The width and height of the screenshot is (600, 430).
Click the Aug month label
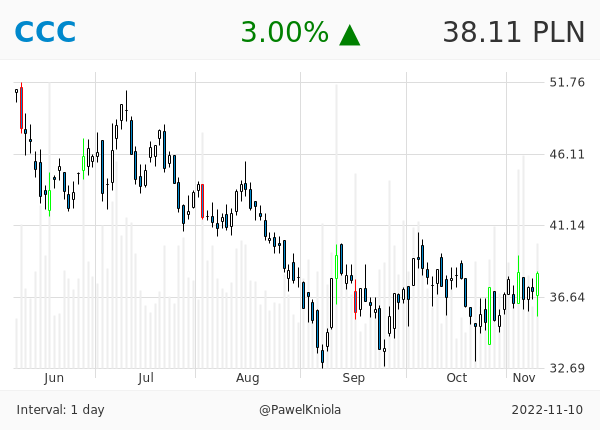[x=248, y=378]
